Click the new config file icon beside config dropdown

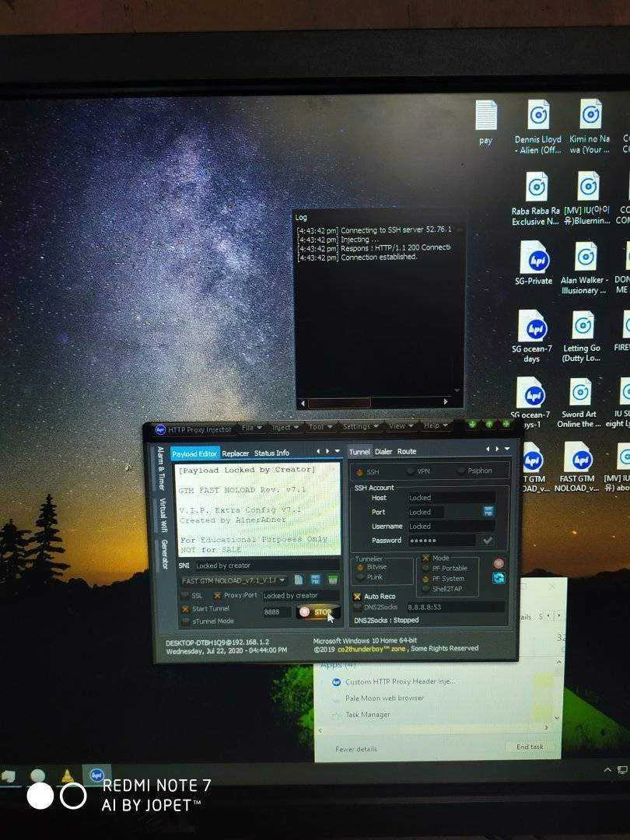pyautogui.click(x=299, y=579)
